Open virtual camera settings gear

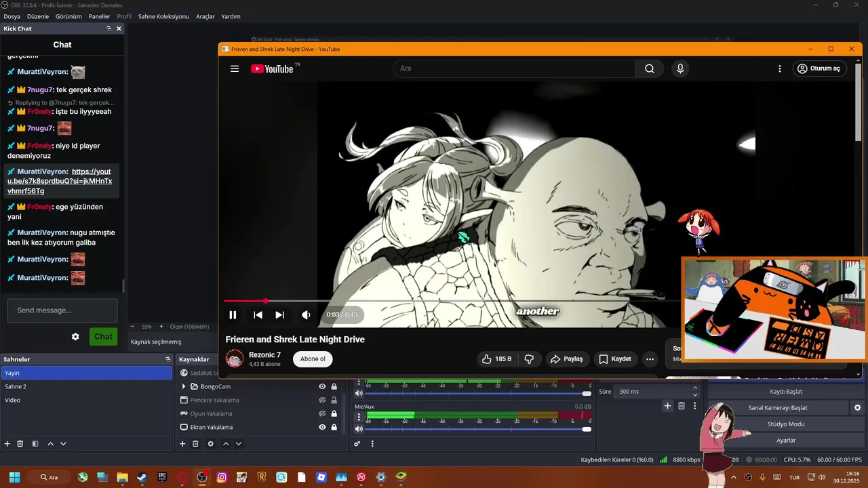click(x=857, y=408)
